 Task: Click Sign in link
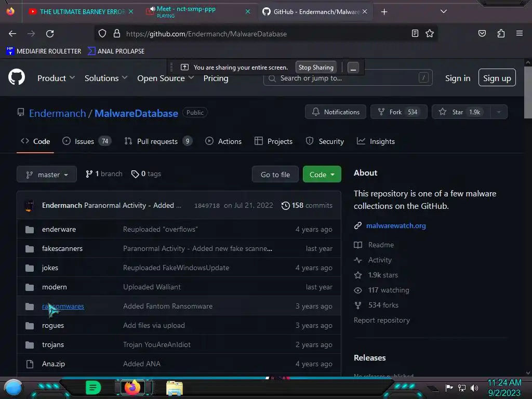pos(458,78)
